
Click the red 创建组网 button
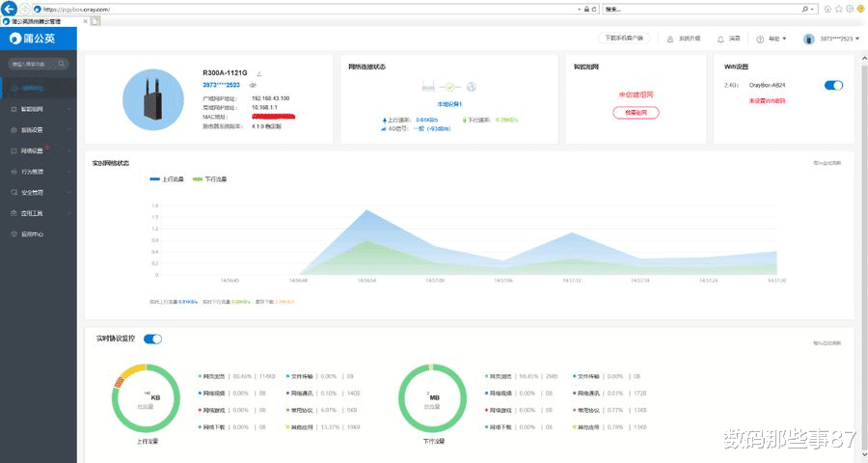(x=637, y=113)
